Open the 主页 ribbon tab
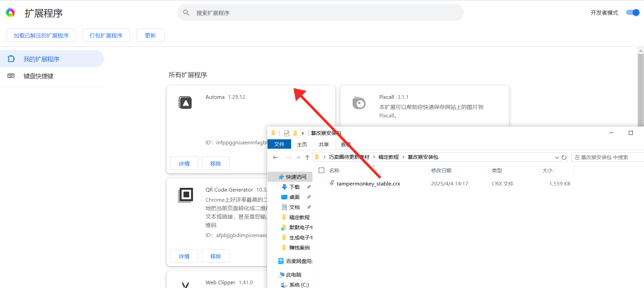This screenshot has width=644, height=288. pyautogui.click(x=302, y=144)
